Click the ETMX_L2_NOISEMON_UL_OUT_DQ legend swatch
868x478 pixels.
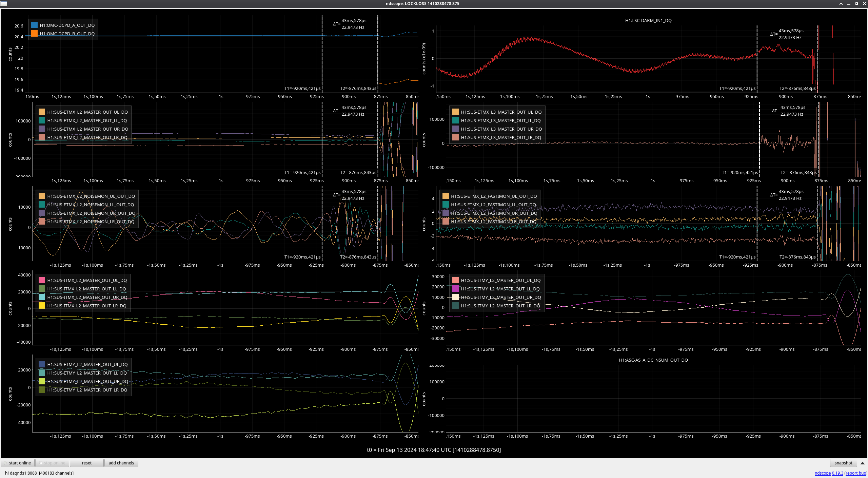(x=42, y=196)
